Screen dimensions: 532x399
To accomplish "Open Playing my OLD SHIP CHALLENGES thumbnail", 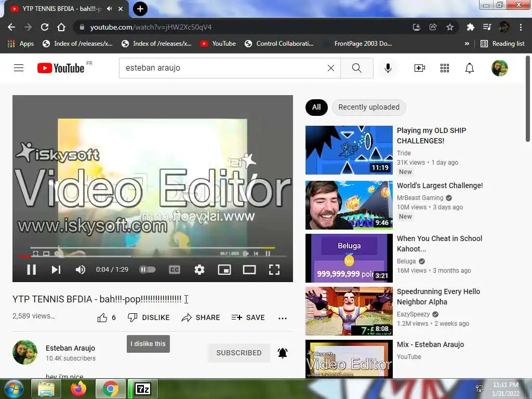I will (349, 150).
